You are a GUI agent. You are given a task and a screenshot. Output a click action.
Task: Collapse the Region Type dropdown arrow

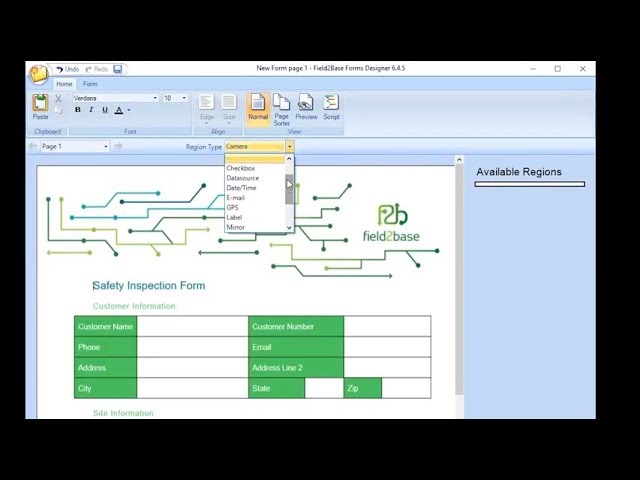(289, 146)
